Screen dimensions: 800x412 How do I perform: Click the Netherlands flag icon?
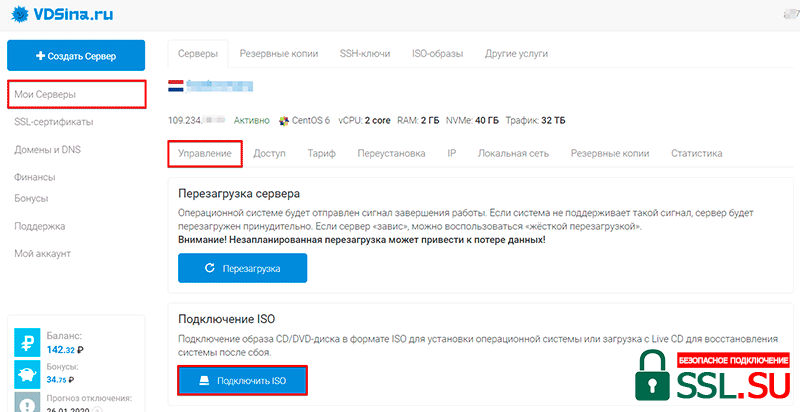coord(176,87)
